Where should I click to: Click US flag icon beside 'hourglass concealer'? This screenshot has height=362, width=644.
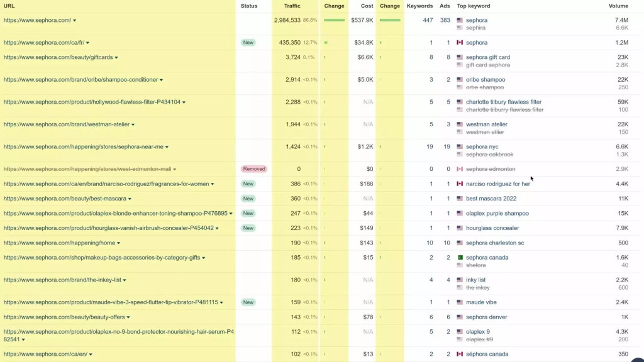pos(460,228)
